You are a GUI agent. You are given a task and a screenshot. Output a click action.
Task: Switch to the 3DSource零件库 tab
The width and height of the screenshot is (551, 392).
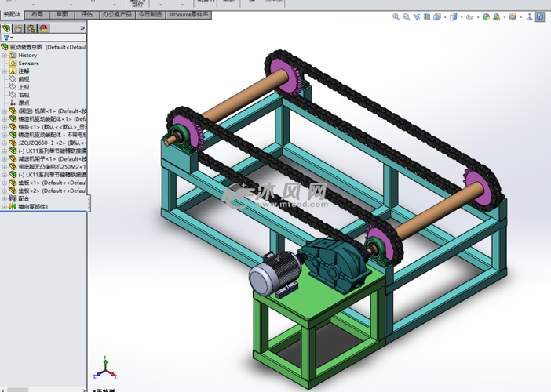pos(189,14)
